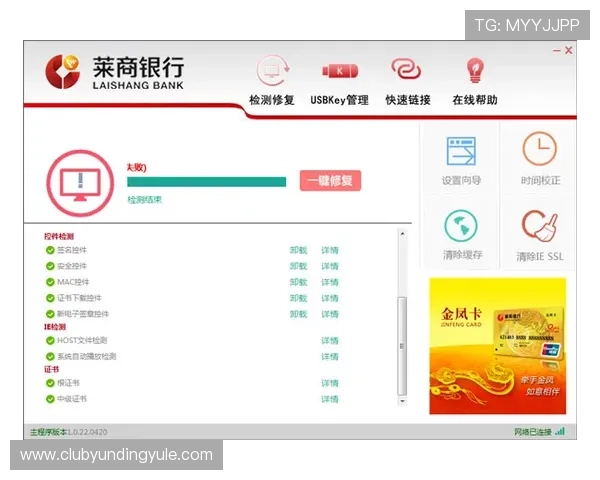Click the monitor warning status icon
The width and height of the screenshot is (600, 480).
tap(80, 183)
